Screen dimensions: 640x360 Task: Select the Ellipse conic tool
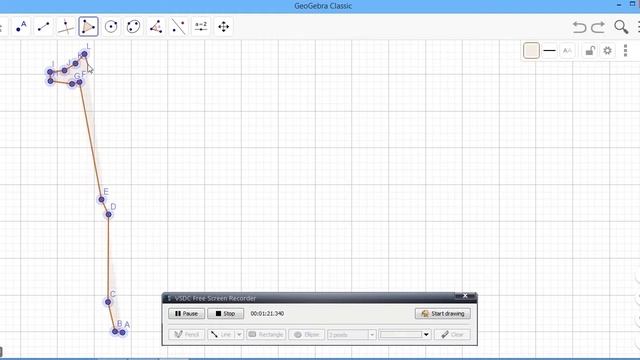click(x=133, y=27)
